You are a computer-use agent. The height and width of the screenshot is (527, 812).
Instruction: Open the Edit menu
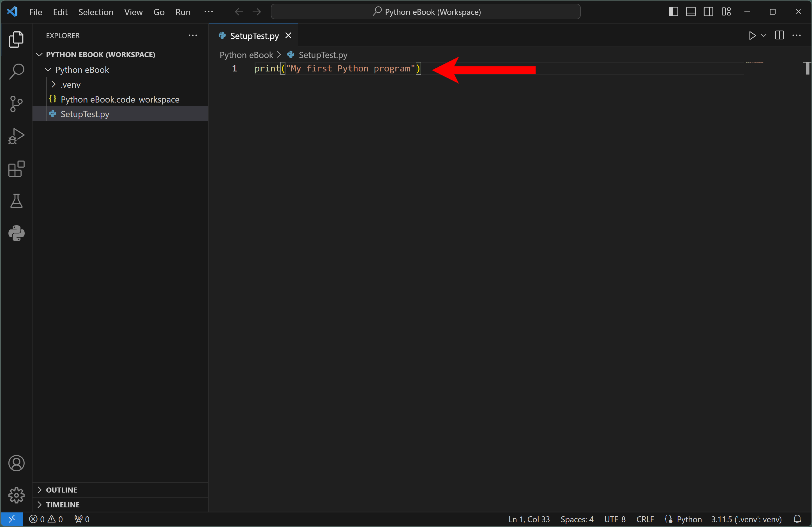60,12
